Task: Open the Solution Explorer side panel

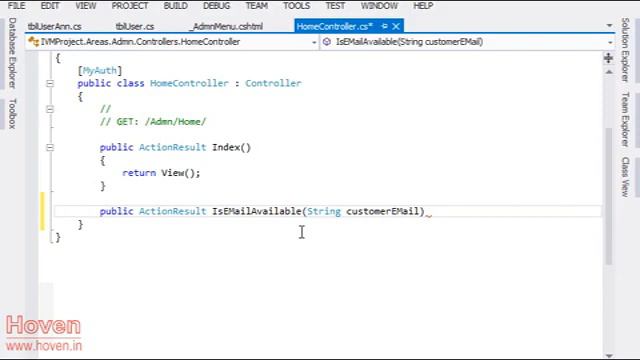Action: point(625,50)
